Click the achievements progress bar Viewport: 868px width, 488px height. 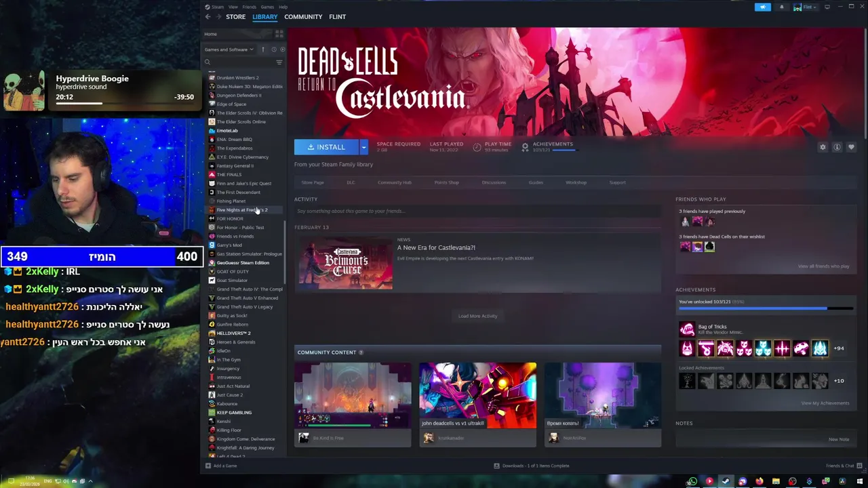tap(767, 308)
